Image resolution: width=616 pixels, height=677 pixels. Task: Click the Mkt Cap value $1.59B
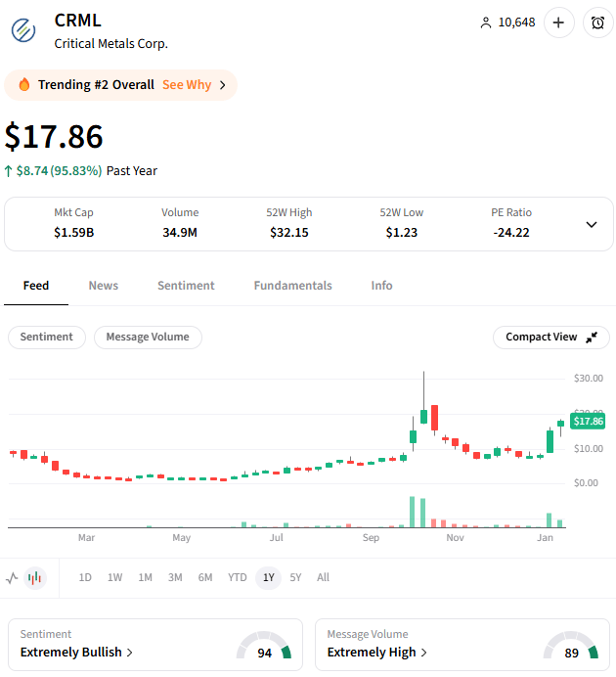[x=73, y=233]
